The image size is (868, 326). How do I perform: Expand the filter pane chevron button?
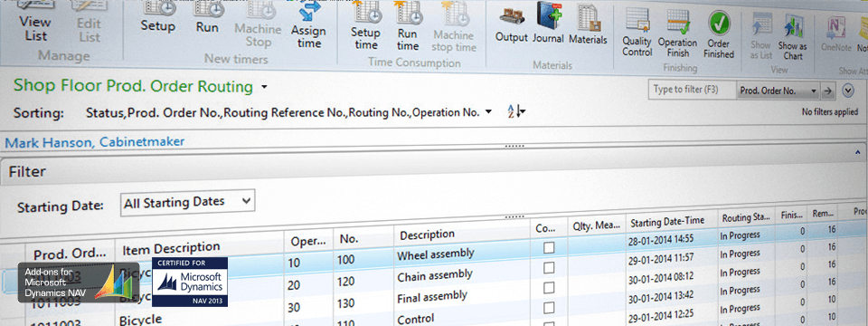(847, 91)
